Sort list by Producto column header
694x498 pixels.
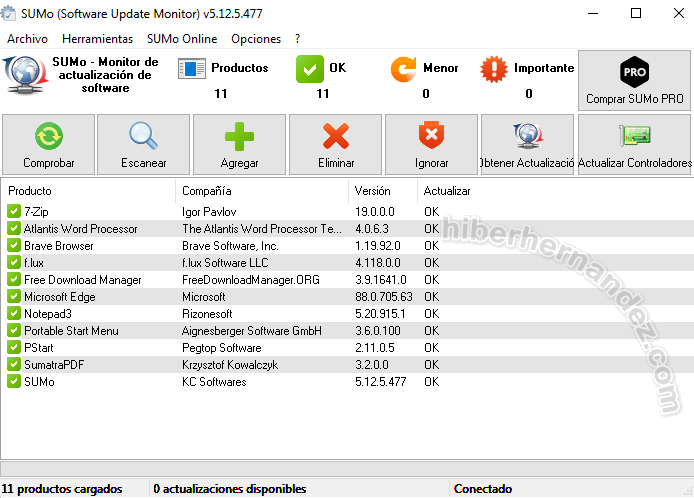[x=88, y=191]
